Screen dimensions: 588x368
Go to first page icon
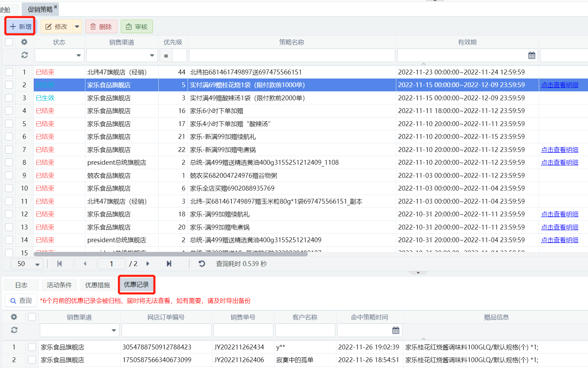(60, 264)
